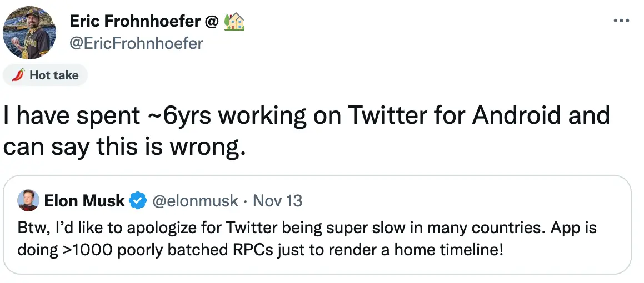Open the three-dot more options menu
The height and width of the screenshot is (283, 644).
click(x=620, y=21)
